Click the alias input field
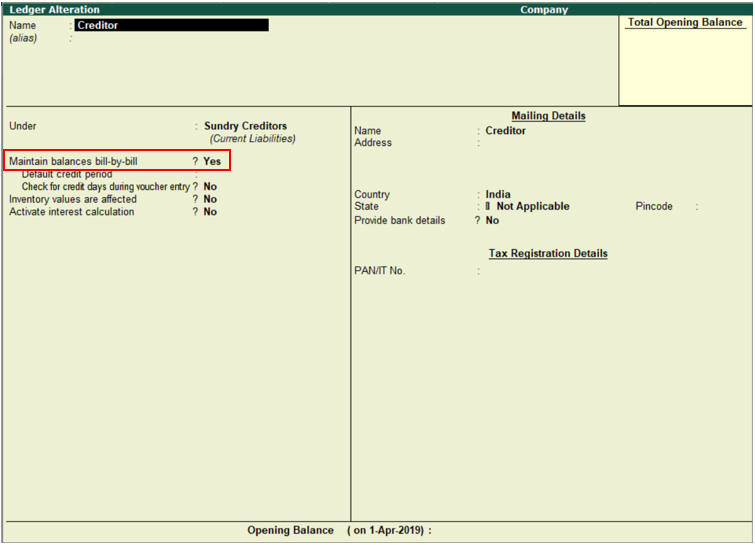The height and width of the screenshot is (545, 755). coord(171,38)
